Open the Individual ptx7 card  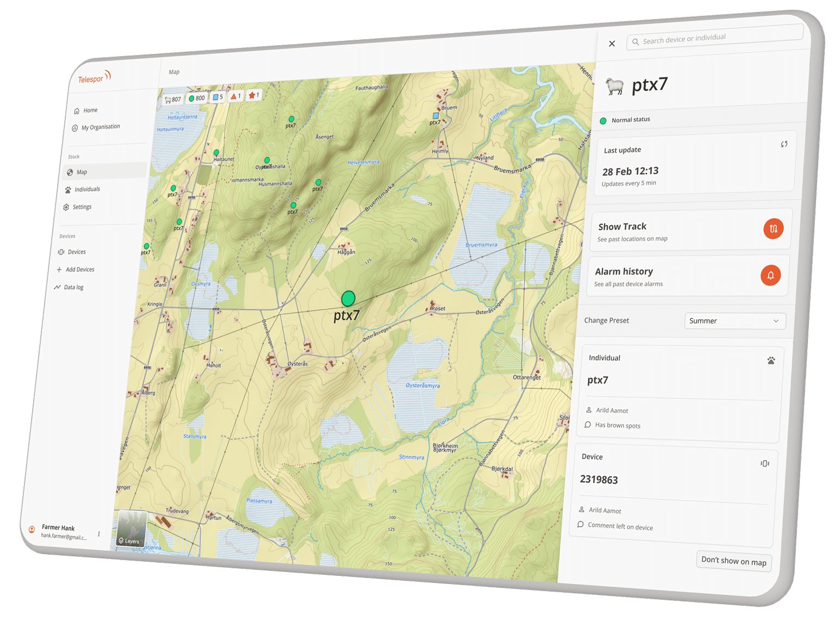click(680, 394)
